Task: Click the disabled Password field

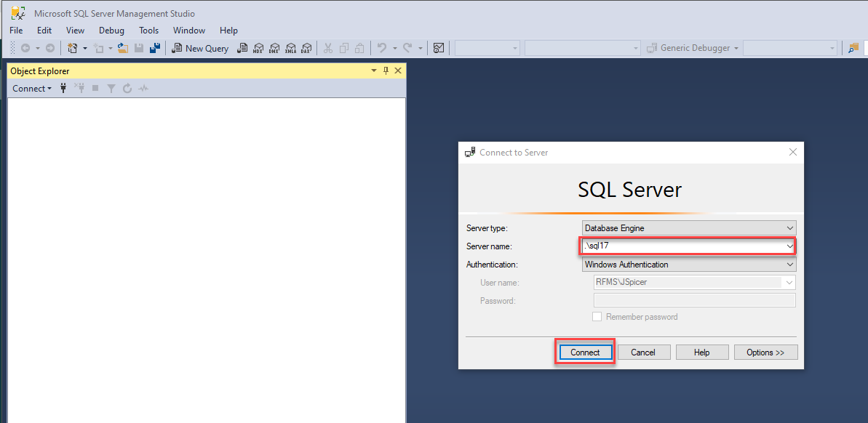Action: pyautogui.click(x=694, y=301)
